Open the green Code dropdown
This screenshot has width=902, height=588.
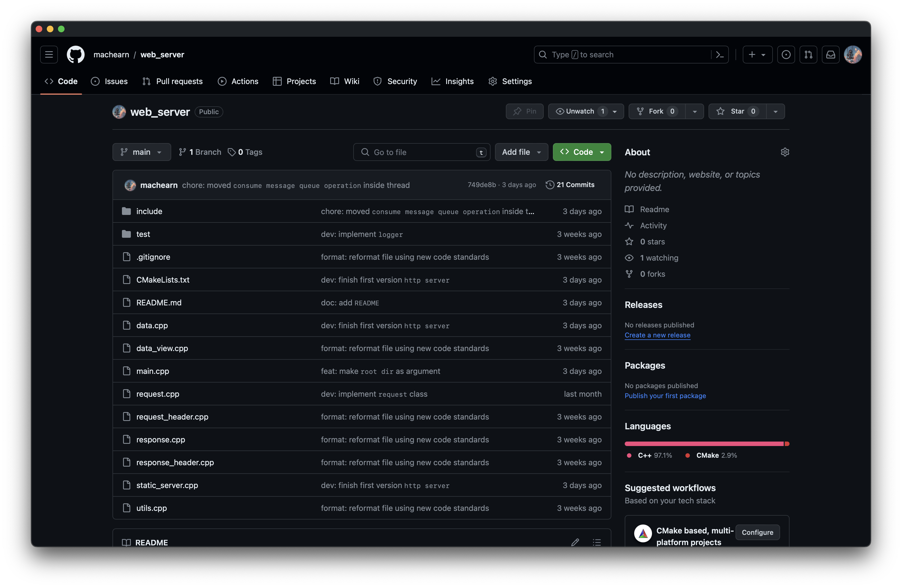tap(582, 152)
